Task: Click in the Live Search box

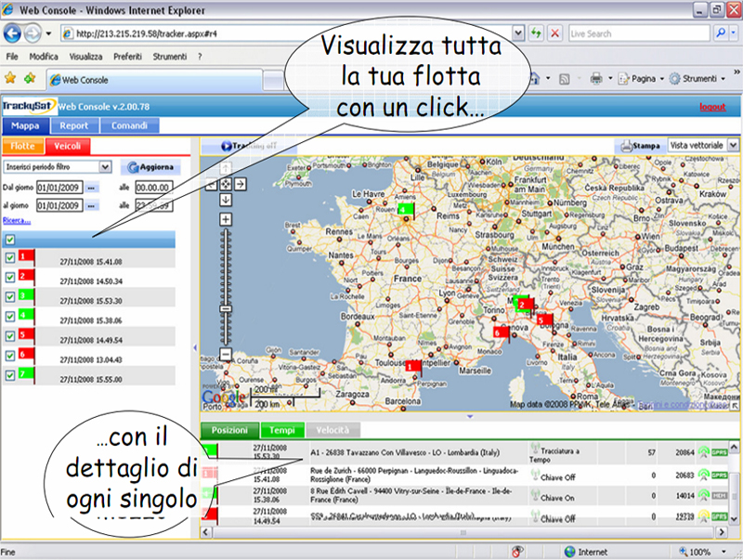Action: tap(639, 33)
